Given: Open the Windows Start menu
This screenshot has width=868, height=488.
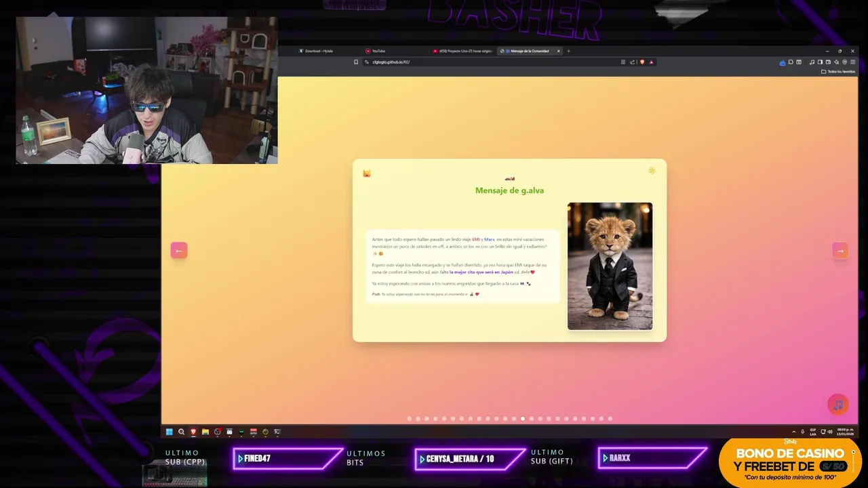Looking at the screenshot, I should (x=170, y=432).
